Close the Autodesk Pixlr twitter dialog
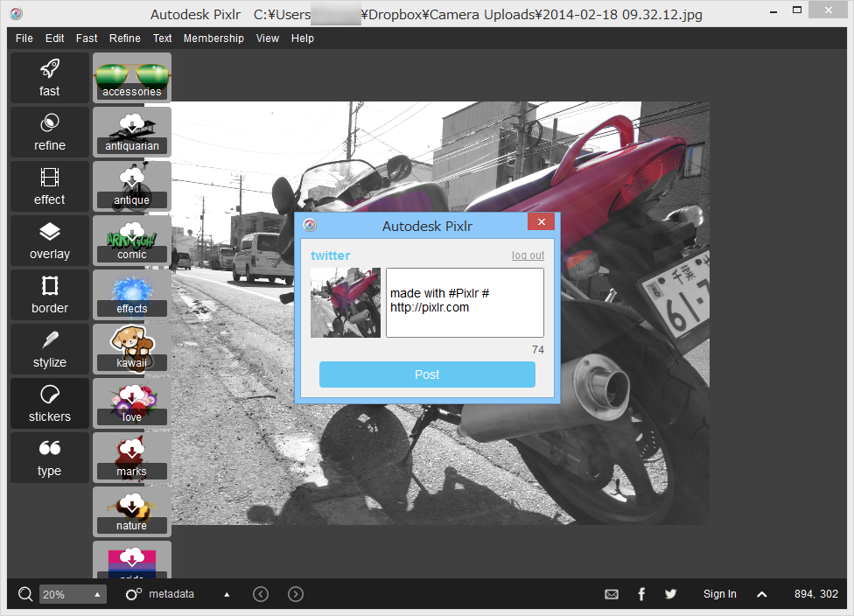 541,221
